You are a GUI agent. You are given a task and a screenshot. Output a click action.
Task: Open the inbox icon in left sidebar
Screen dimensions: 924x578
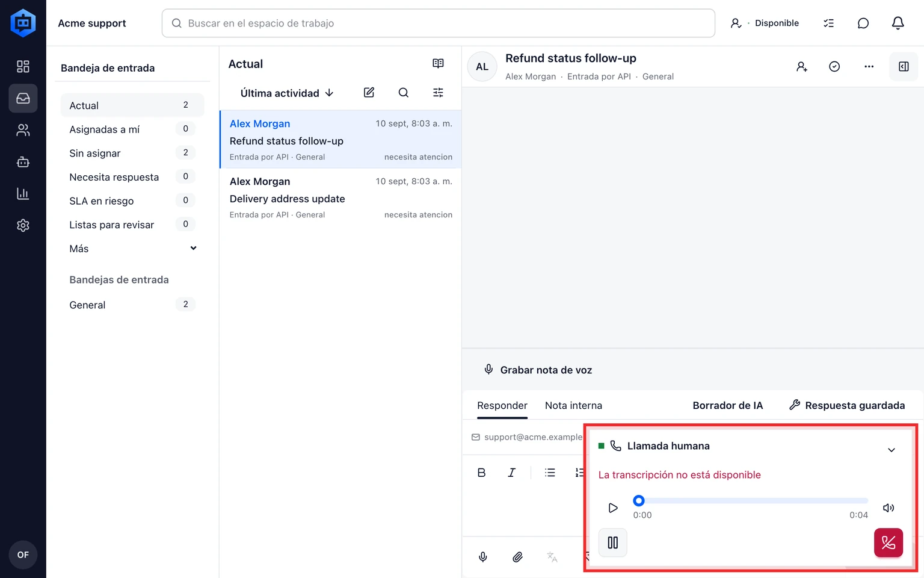pyautogui.click(x=23, y=98)
